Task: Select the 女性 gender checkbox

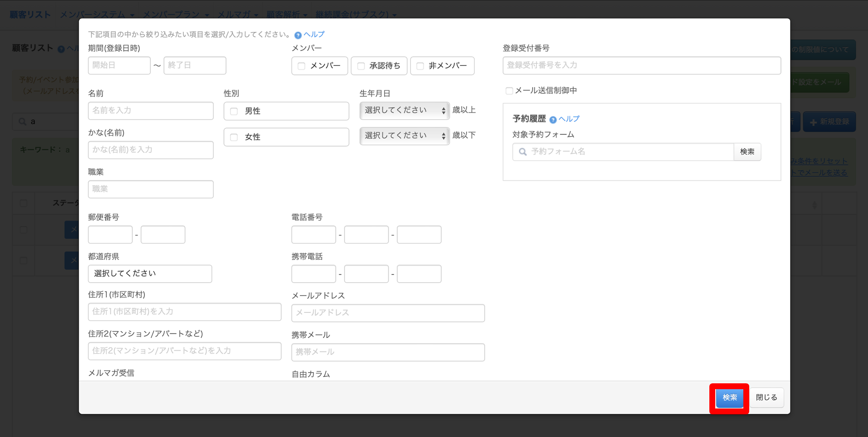Action: 234,137
